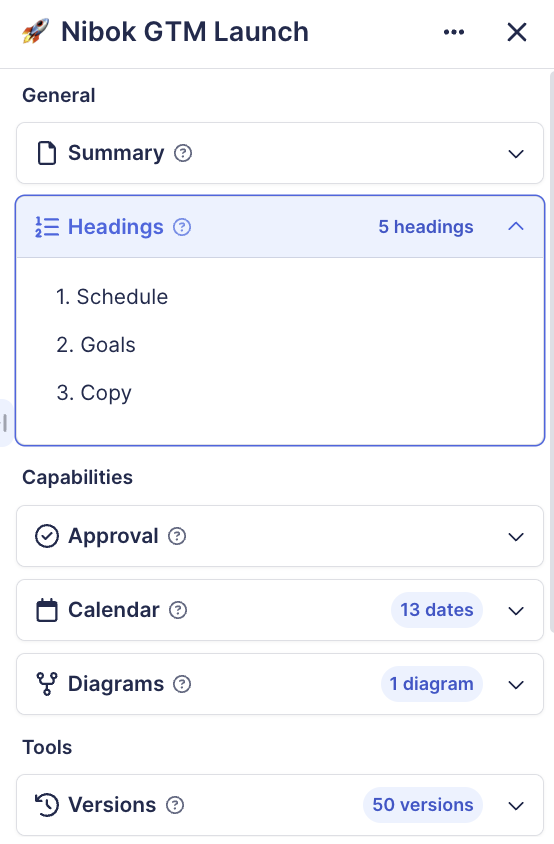The width and height of the screenshot is (554, 844).
Task: Expand the Versions section chevron
Action: (x=516, y=806)
